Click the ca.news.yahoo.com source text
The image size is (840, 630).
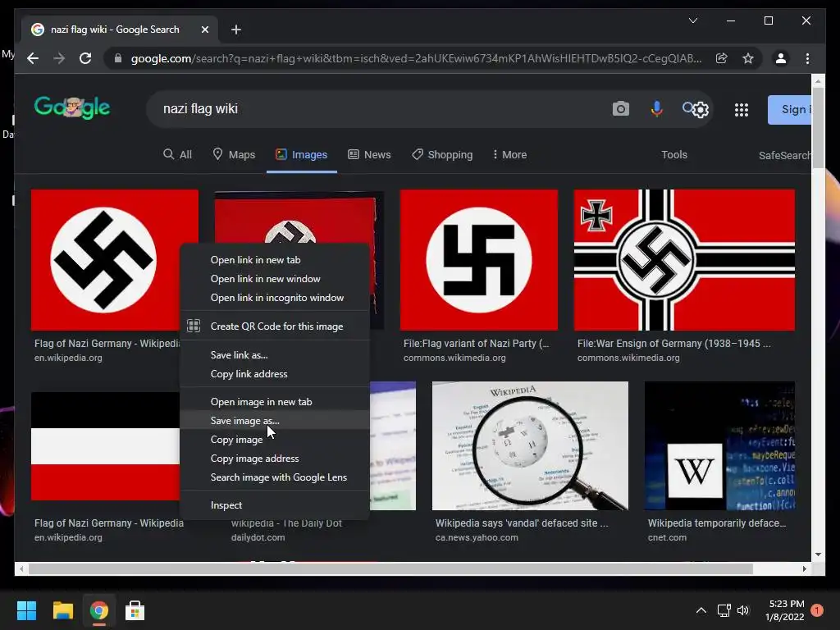pos(477,537)
